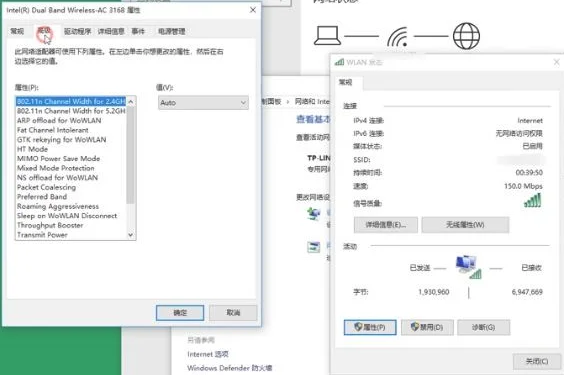The width and height of the screenshot is (564, 375).
Task: Open 详细信息(E) in WLAN status
Action: point(386,225)
